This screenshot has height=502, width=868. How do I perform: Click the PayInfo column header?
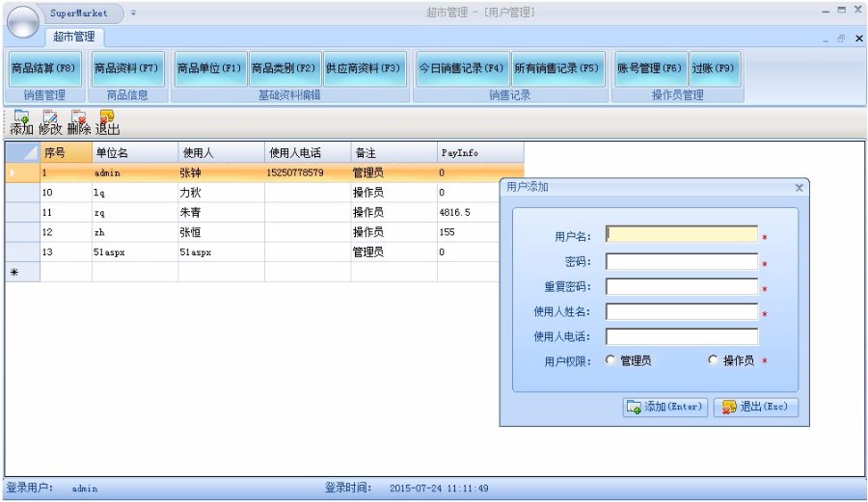pos(480,152)
